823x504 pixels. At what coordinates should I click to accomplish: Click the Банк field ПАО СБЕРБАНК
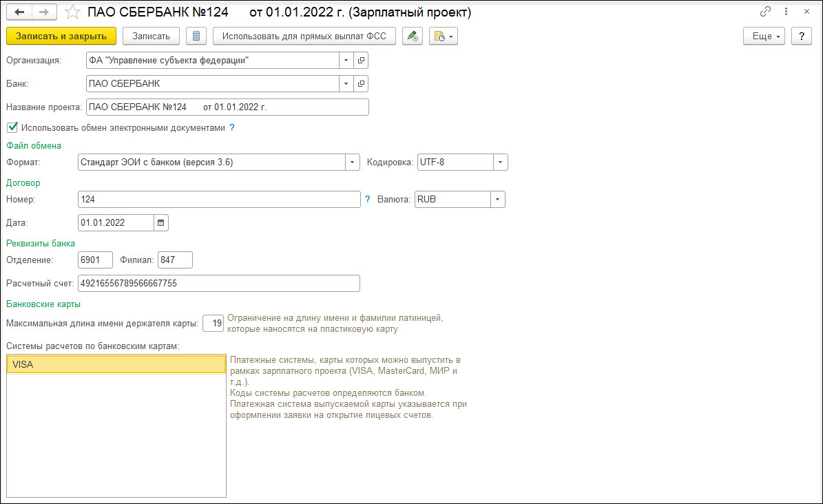coord(213,83)
